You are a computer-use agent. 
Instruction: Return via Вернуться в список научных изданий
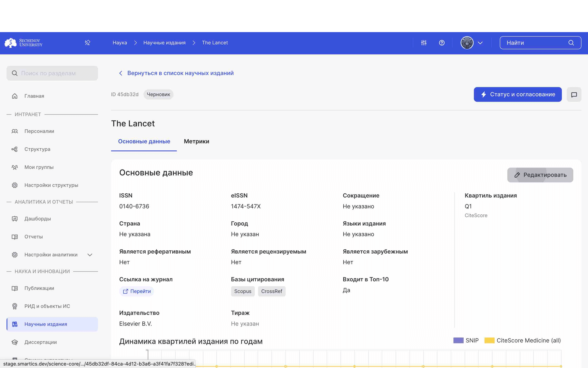tap(180, 73)
